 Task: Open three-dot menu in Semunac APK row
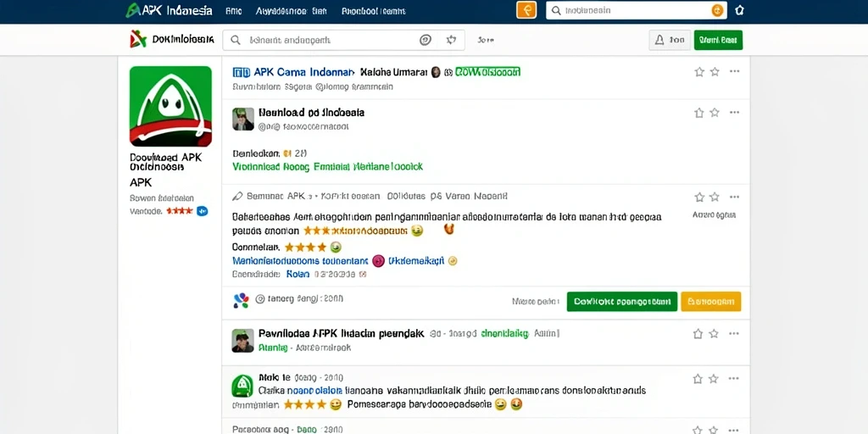(x=735, y=197)
